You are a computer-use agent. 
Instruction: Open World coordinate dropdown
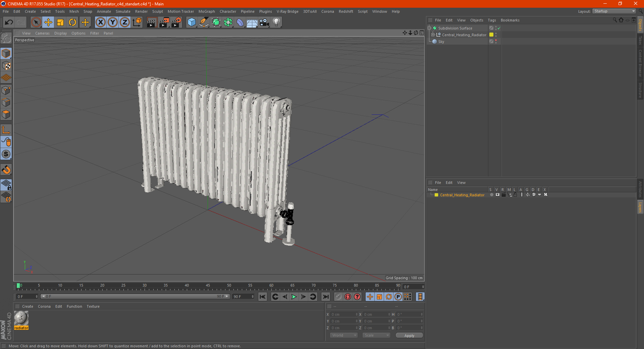(344, 335)
